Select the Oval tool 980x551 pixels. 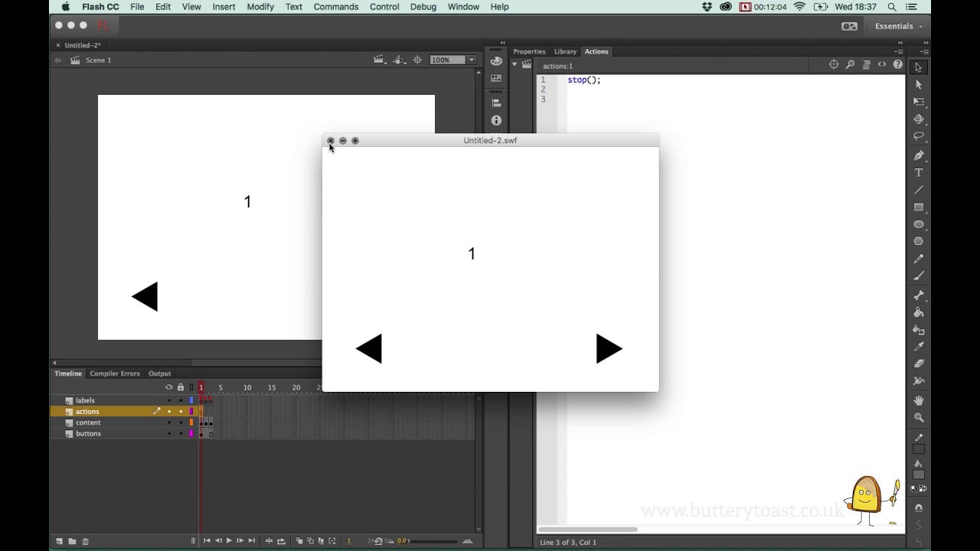(x=919, y=224)
